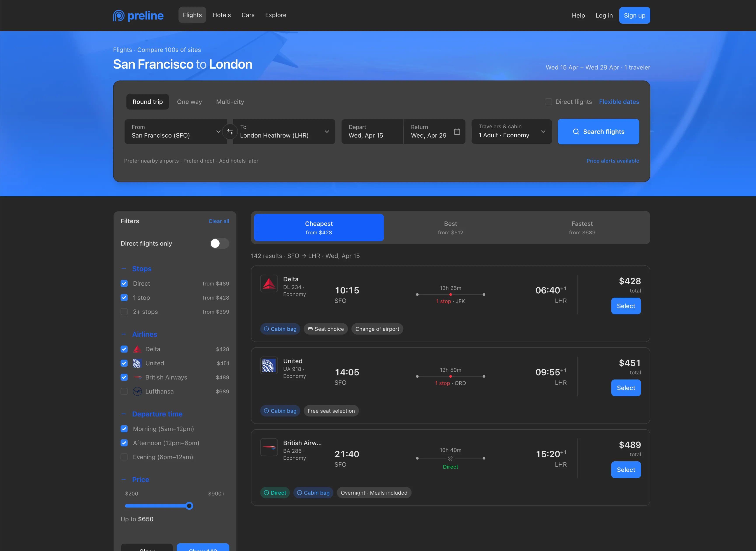Check Evening (6pm–12am) departure filter

coord(124,457)
